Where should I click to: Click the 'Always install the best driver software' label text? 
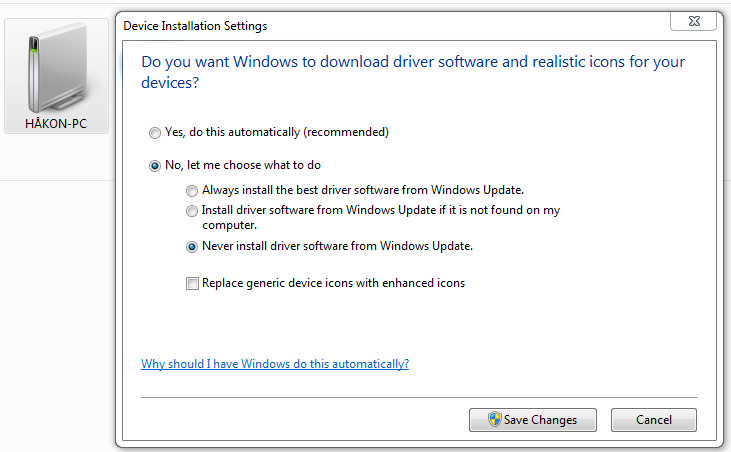(363, 190)
